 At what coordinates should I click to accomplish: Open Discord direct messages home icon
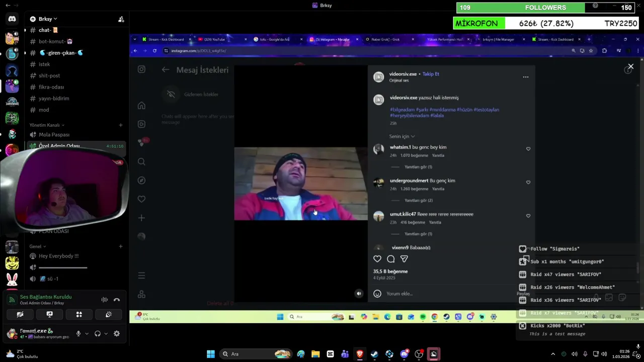[12, 19]
